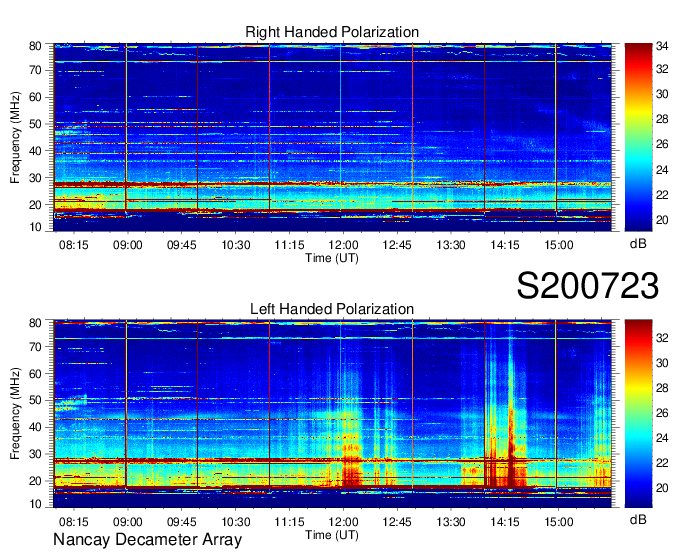Image resolution: width=680 pixels, height=552 pixels.
Task: Click the Right Handed plot's color bar
Action: click(638, 137)
